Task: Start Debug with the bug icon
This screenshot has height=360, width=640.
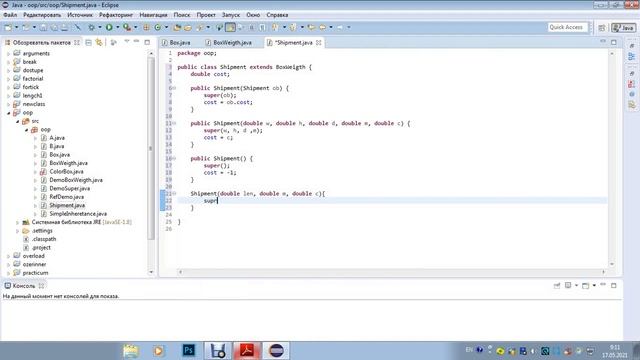Action: pos(91,27)
